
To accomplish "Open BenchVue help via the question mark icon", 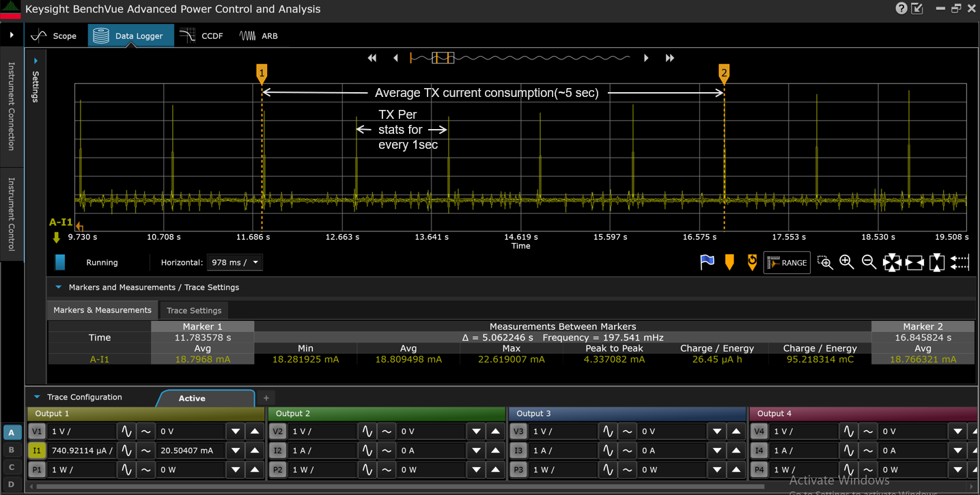I will pos(900,9).
